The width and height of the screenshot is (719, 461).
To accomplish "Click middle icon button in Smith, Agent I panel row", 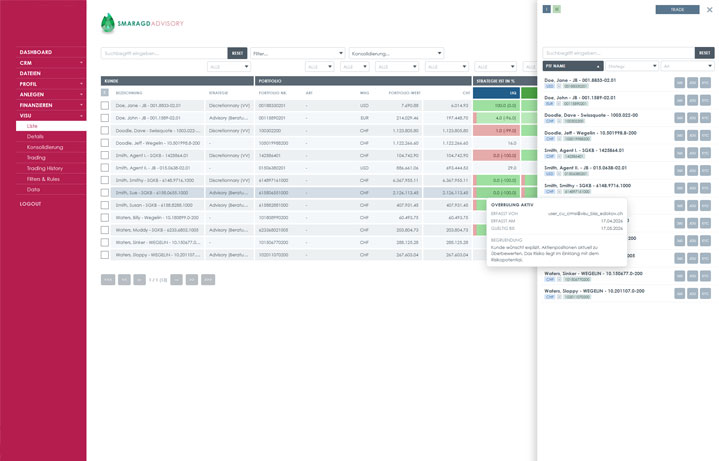I will tap(692, 154).
